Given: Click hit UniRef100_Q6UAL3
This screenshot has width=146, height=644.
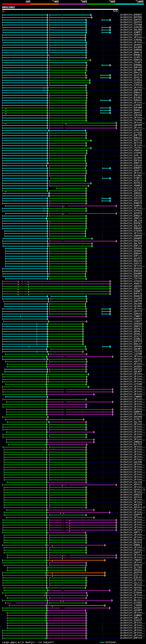Looking at the screenshot, I should point(131,329).
